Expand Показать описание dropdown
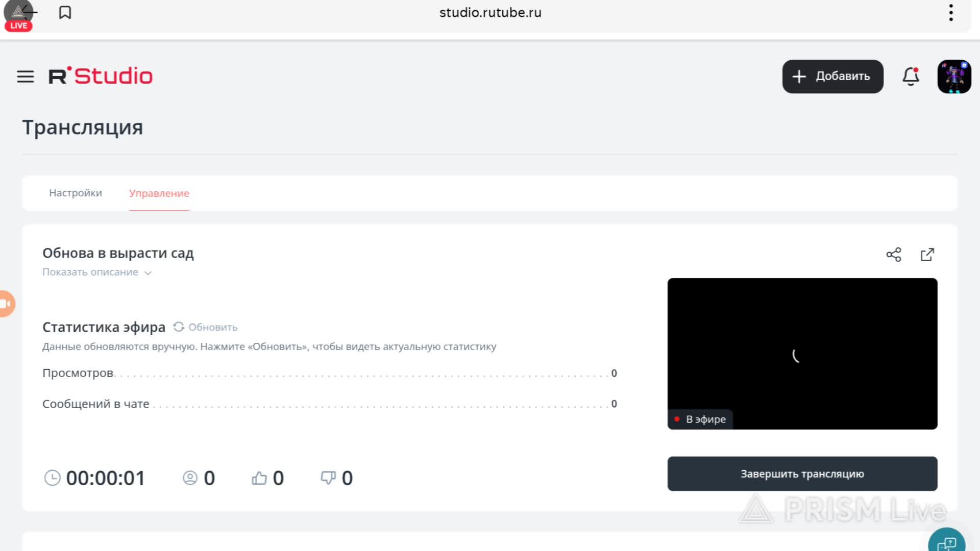980x551 pixels. click(90, 272)
